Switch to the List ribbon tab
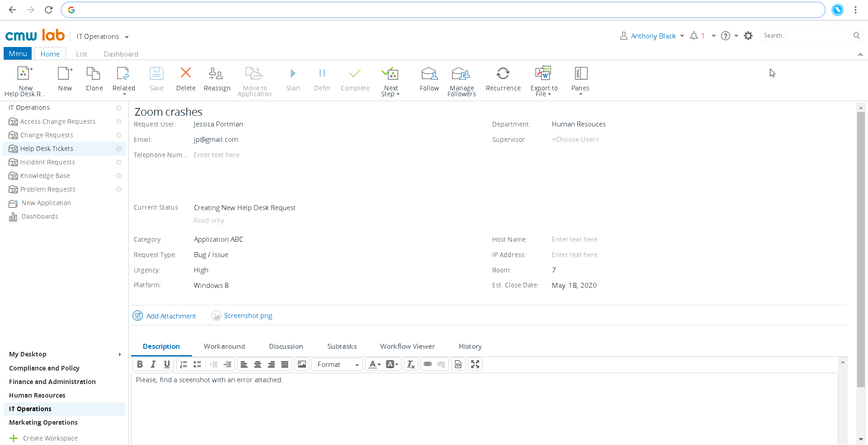Viewport: 868px width, 445px height. (x=81, y=54)
